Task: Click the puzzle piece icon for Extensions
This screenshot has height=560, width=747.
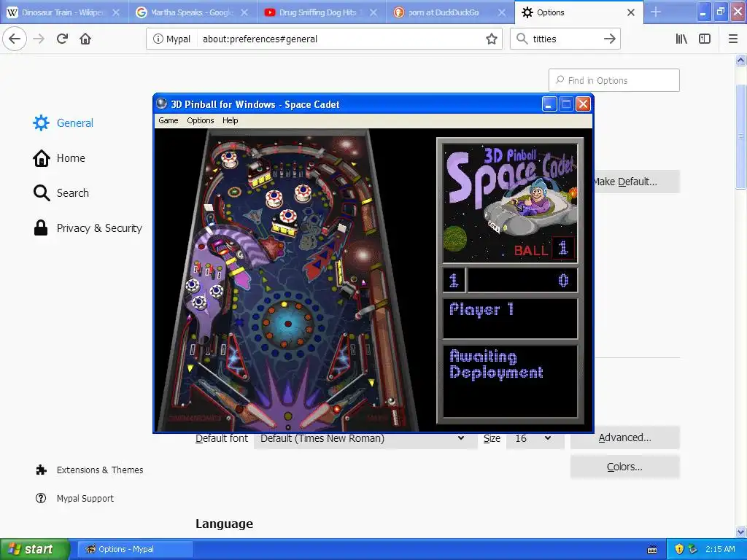Action: [x=42, y=470]
